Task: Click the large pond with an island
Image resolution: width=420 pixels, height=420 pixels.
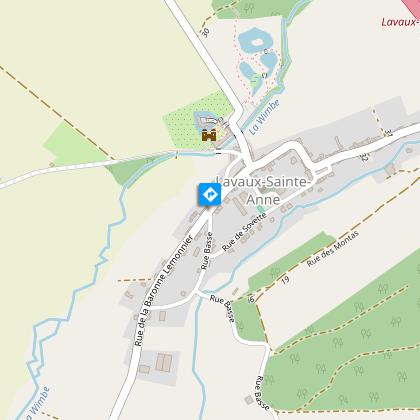Action: [255, 40]
